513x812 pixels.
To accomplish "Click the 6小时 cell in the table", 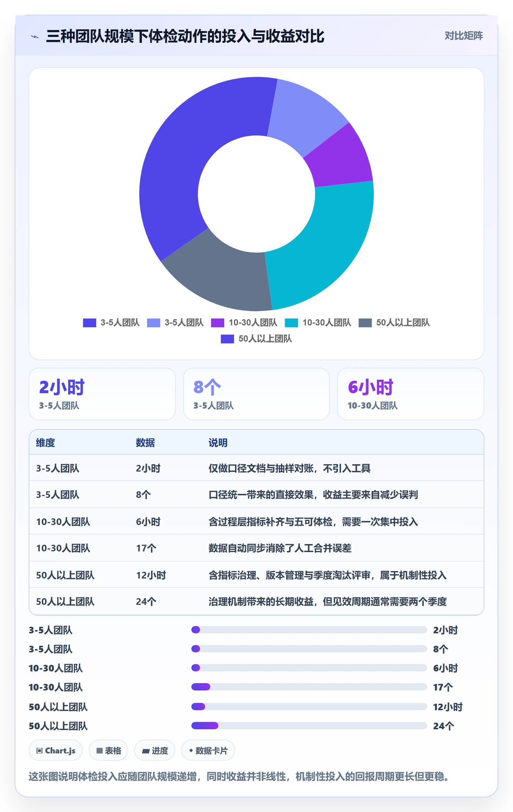I will point(148,522).
